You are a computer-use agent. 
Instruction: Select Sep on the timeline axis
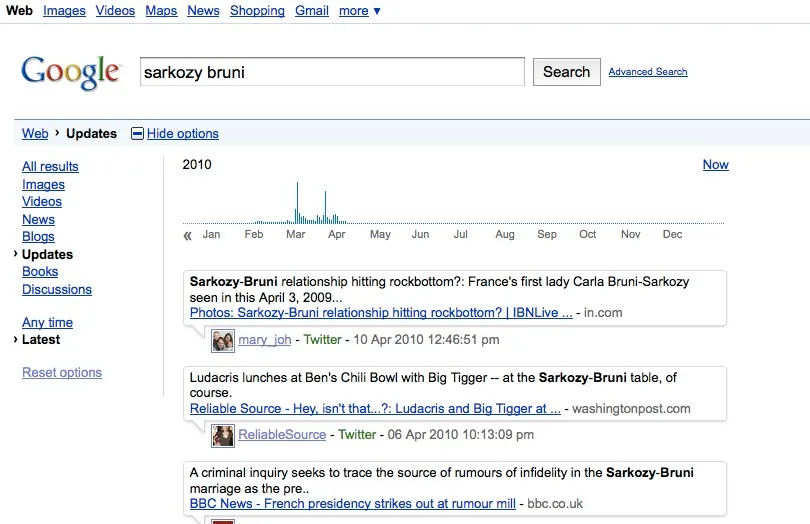547,235
